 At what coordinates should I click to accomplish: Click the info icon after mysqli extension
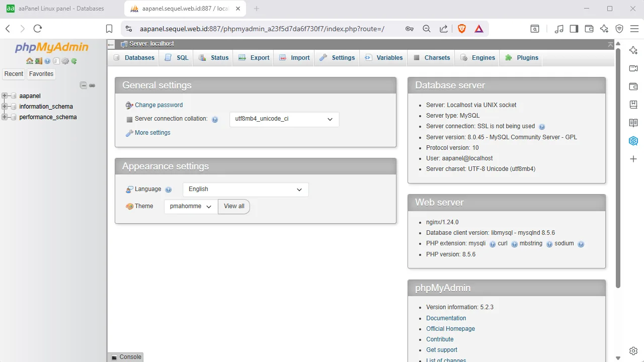click(x=493, y=244)
